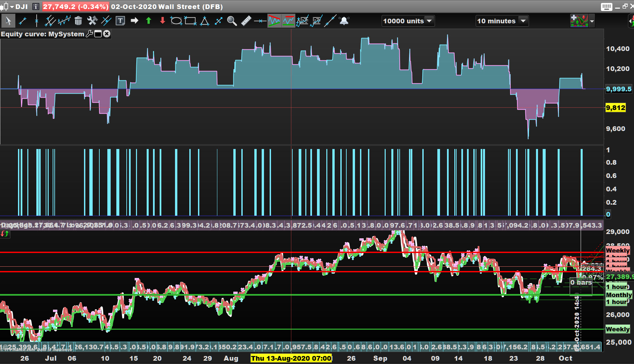Toggle the equity curve panel maximize box
The image size is (634, 364).
(x=98, y=34)
